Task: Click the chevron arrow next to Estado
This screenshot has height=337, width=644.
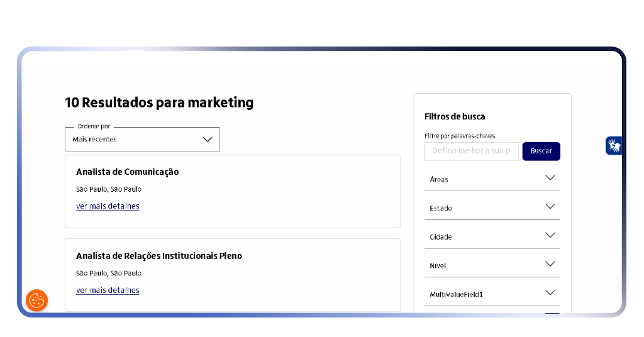Action: [x=550, y=207]
